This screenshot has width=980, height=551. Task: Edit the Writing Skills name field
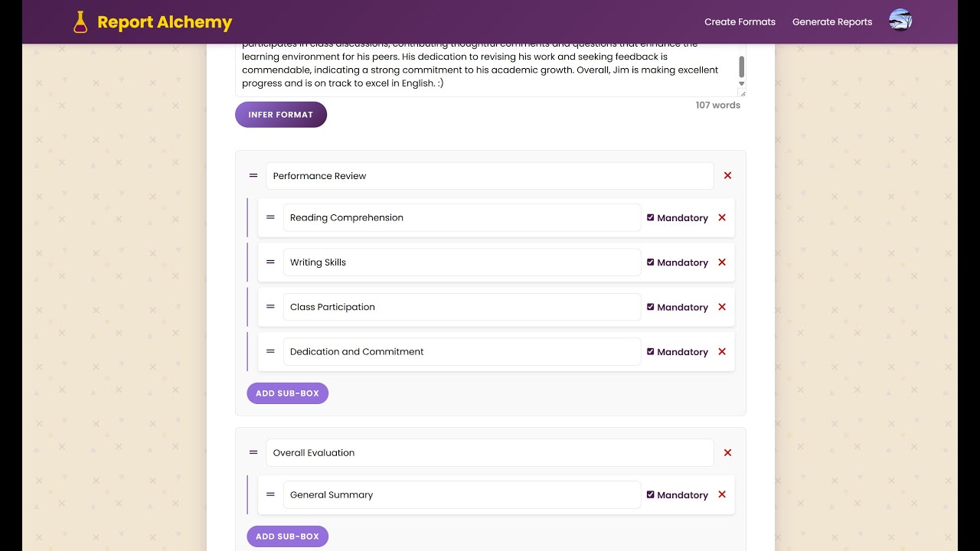pyautogui.click(x=462, y=262)
